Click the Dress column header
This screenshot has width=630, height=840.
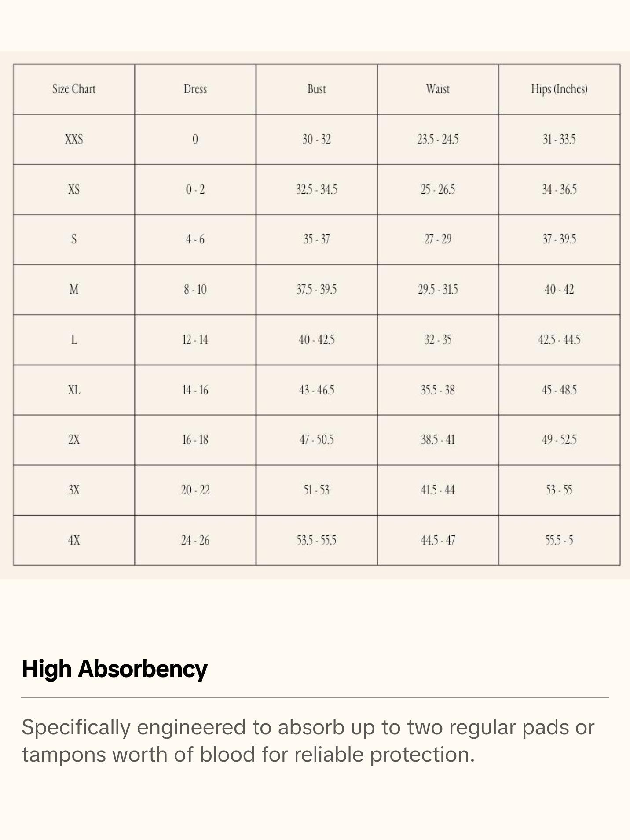click(x=195, y=89)
